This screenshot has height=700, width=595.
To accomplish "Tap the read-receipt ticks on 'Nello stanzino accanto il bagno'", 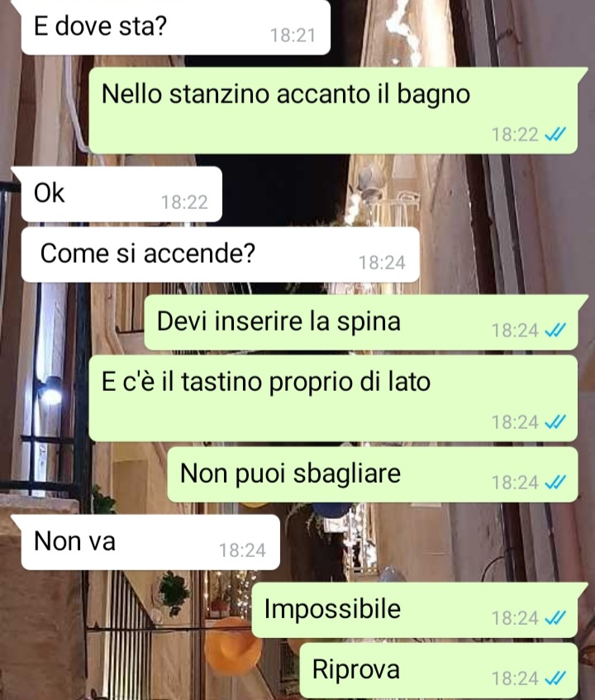I will 555,134.
